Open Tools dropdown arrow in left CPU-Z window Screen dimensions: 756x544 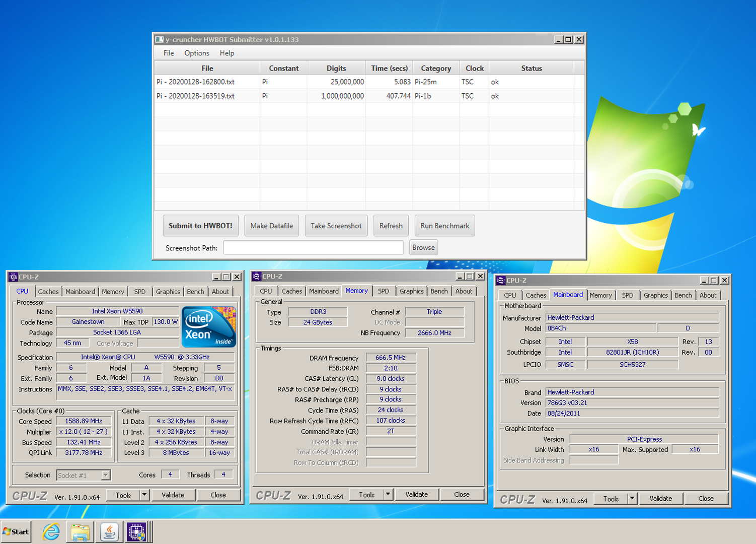click(144, 495)
